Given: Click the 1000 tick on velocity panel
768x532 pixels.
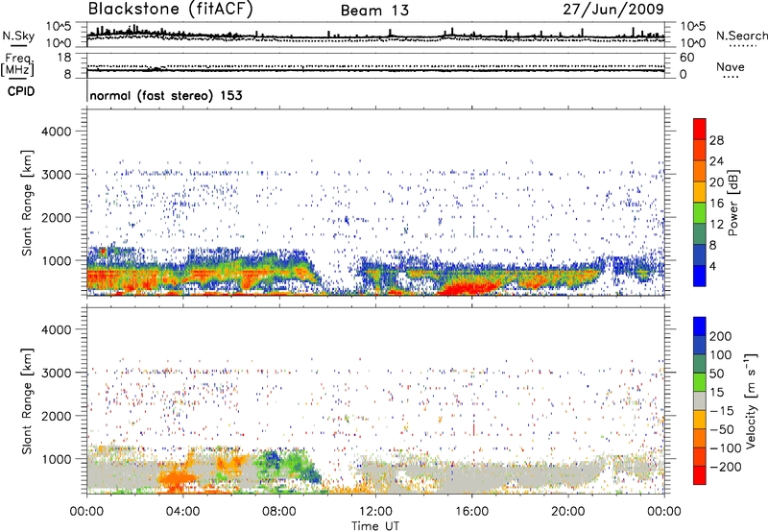Looking at the screenshot, I should (x=56, y=459).
